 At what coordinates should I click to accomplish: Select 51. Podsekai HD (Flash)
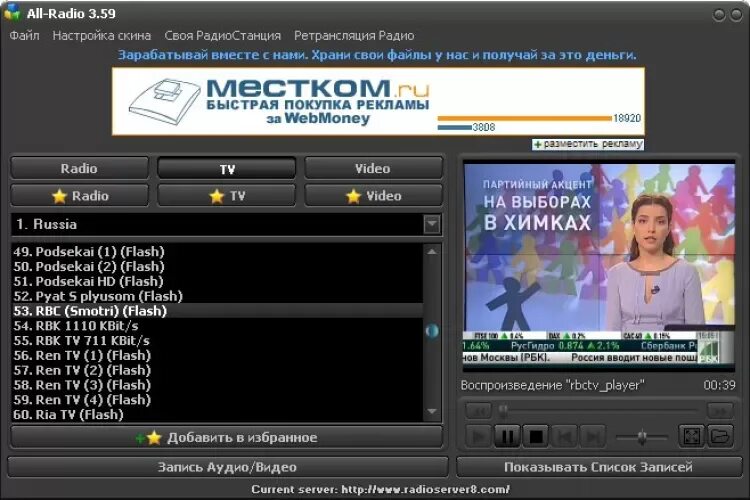click(217, 281)
